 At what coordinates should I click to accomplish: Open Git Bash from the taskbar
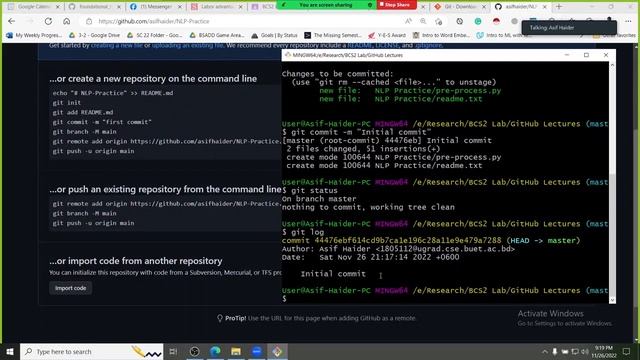coord(277,351)
